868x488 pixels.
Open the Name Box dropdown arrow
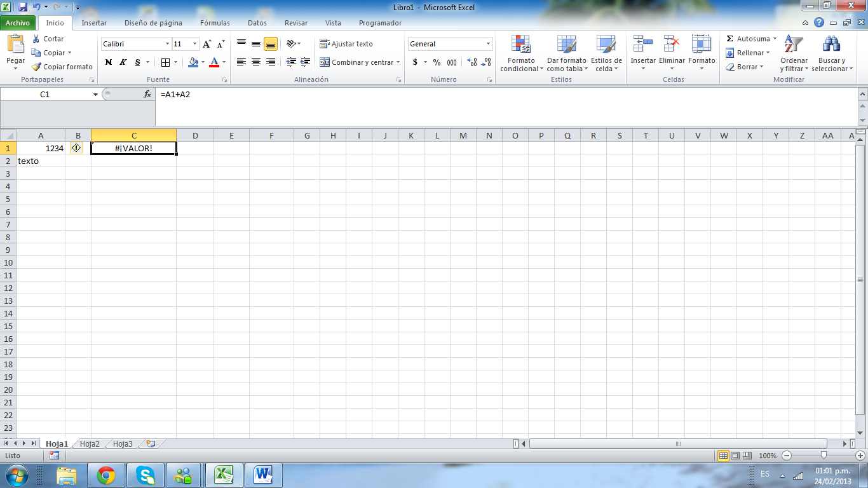point(95,94)
